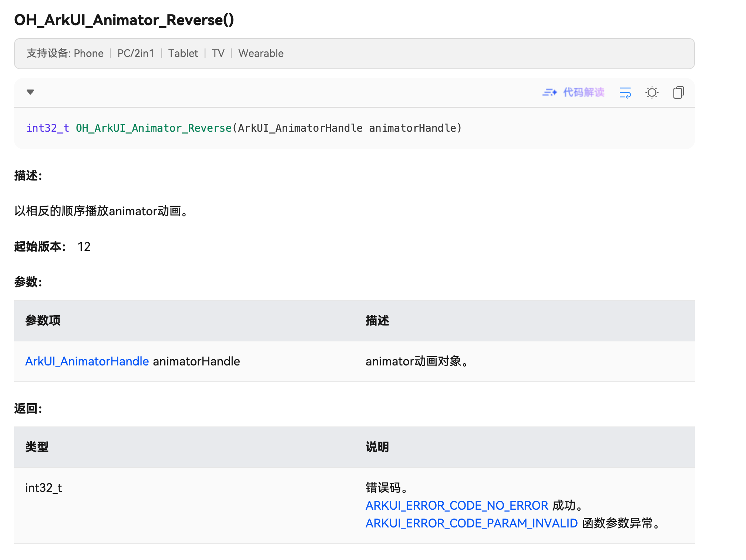Click int32_t keyword in code snippet

coord(47,128)
